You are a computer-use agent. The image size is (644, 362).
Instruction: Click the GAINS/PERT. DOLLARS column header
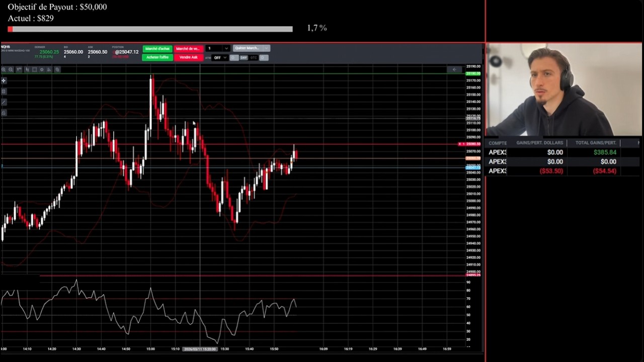(x=539, y=143)
